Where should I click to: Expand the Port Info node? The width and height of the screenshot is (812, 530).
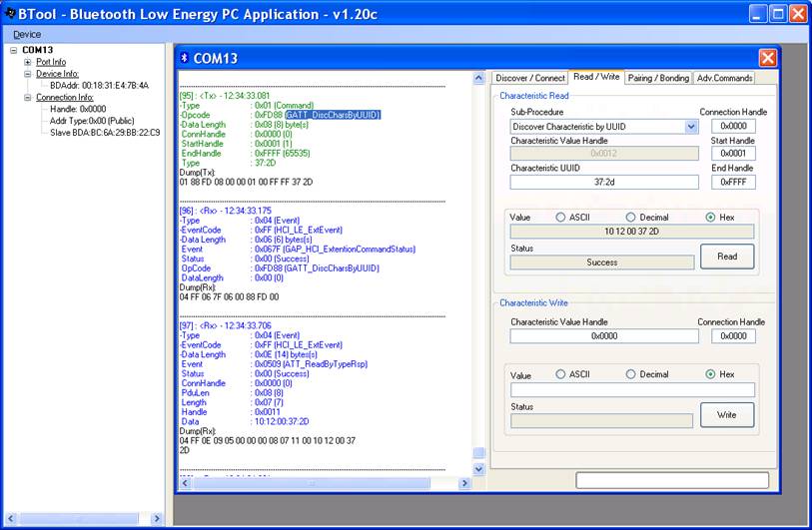coord(27,62)
